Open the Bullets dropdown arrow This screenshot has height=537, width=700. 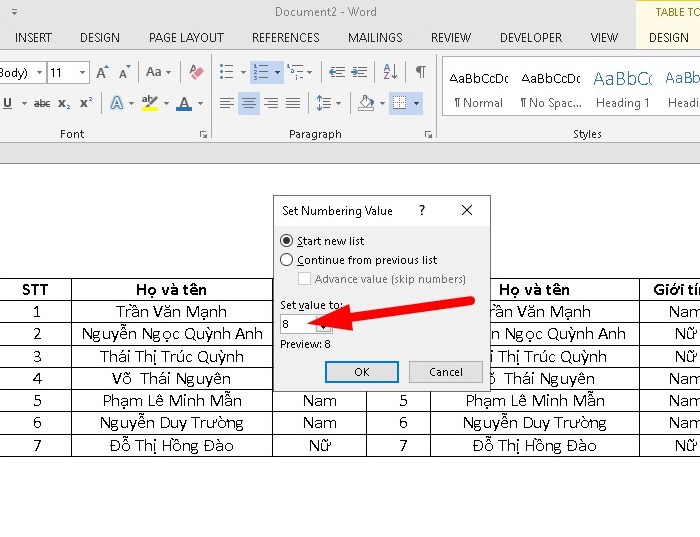[x=243, y=72]
